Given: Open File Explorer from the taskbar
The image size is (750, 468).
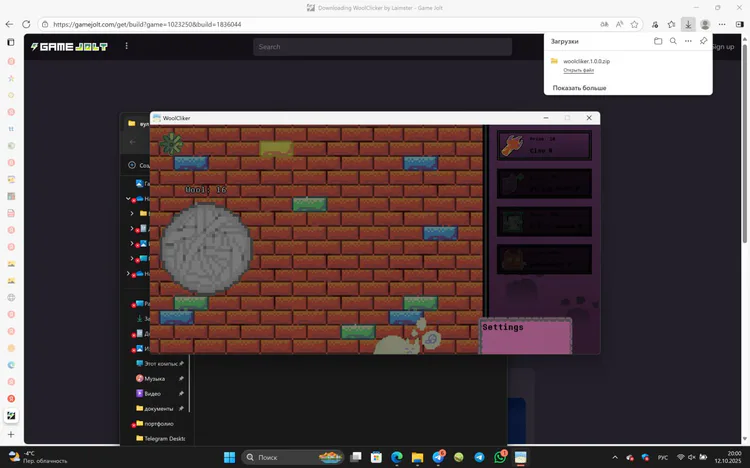Looking at the screenshot, I should coord(417,457).
